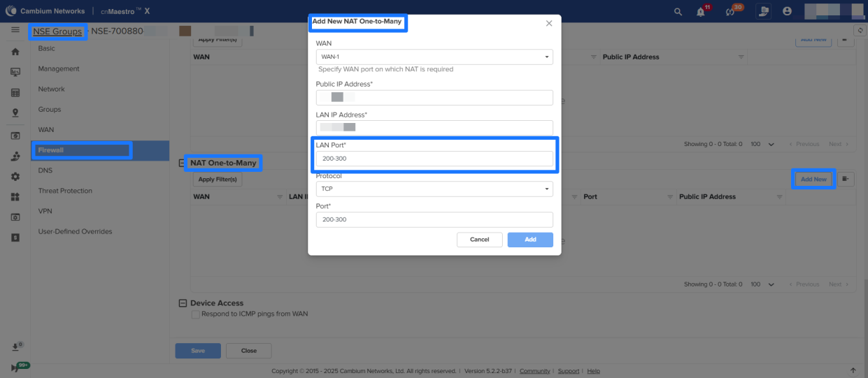Collapse the NAT One-to-Many section
Image resolution: width=868 pixels, height=378 pixels.
click(x=183, y=163)
